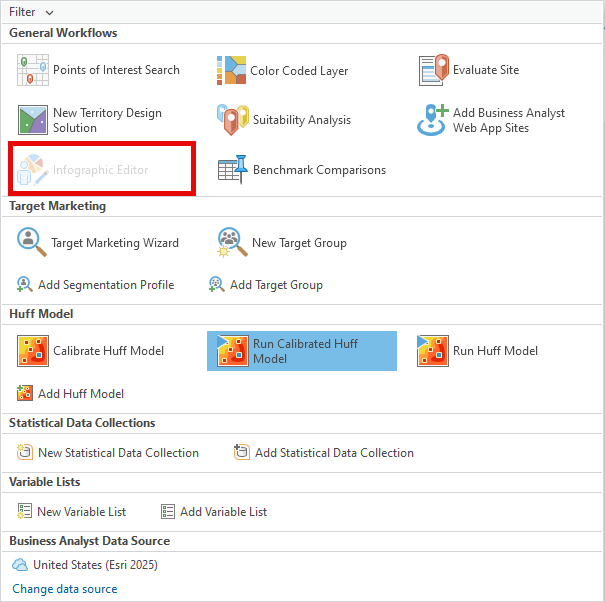Click the Points of Interest Search icon

33,70
